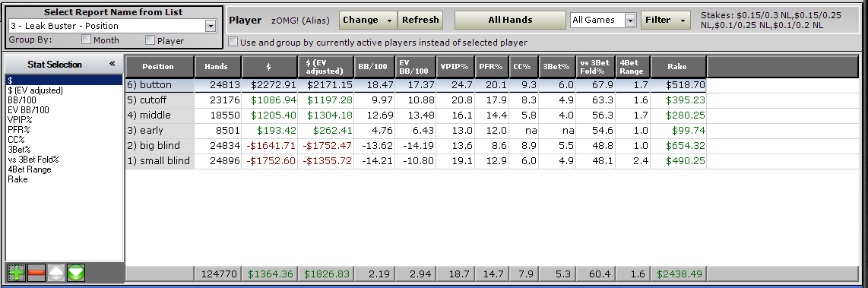Click the $518.70 button rake cell
The image size is (868, 288).
click(678, 85)
